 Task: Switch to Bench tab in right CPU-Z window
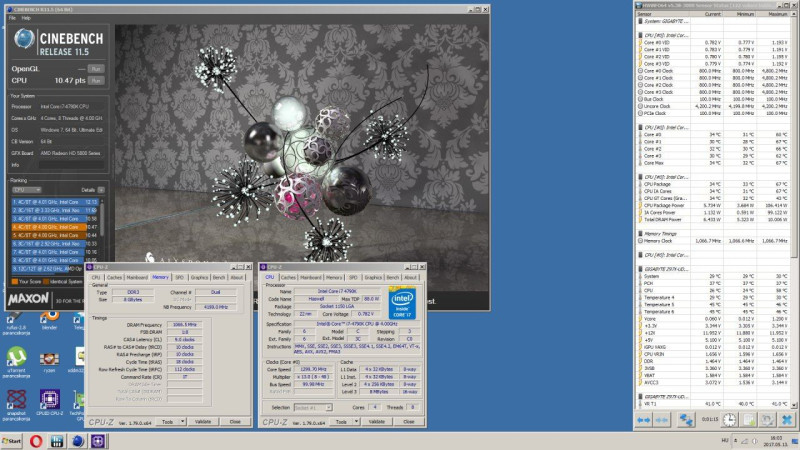(x=393, y=278)
